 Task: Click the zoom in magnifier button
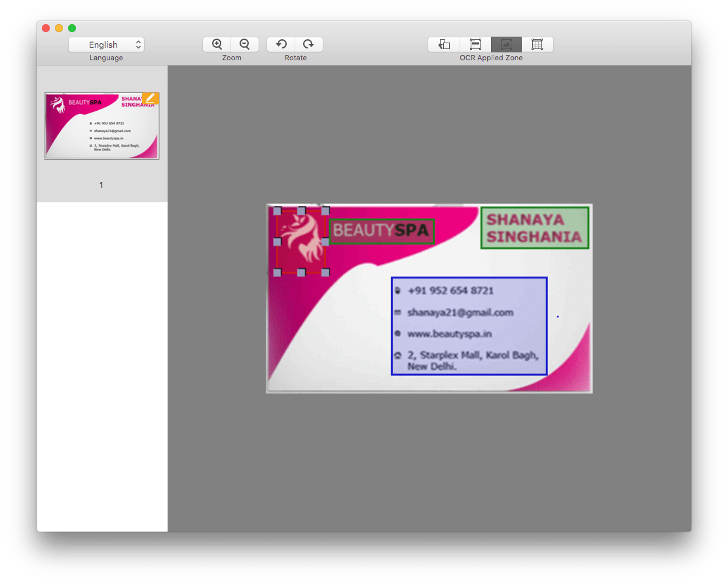tap(217, 45)
